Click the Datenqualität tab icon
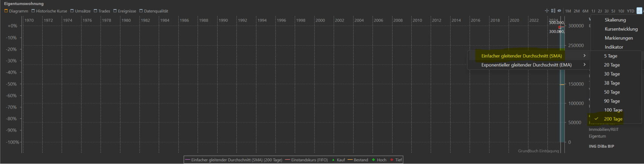This screenshot has height=164, width=644. click(141, 11)
